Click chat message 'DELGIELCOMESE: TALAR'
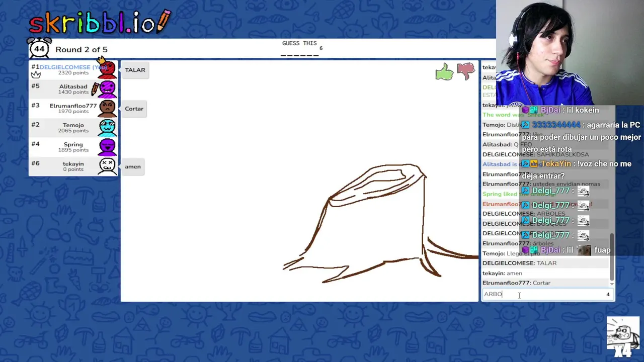 (520, 263)
